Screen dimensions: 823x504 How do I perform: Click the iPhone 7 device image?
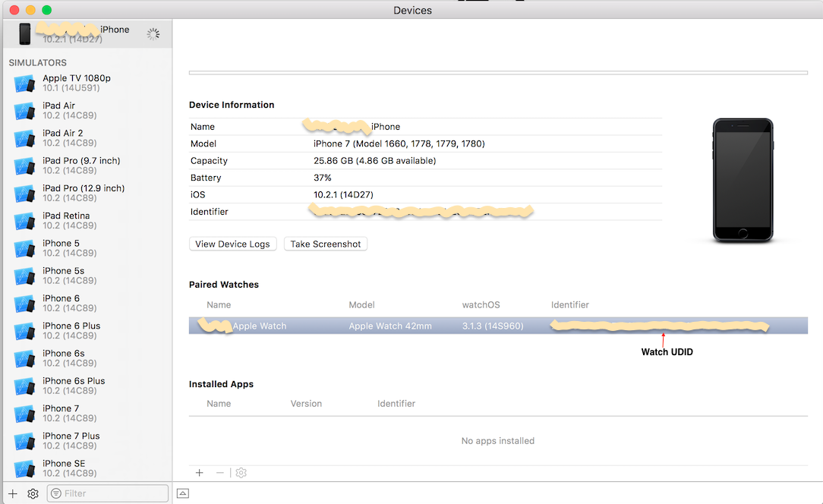coord(743,180)
